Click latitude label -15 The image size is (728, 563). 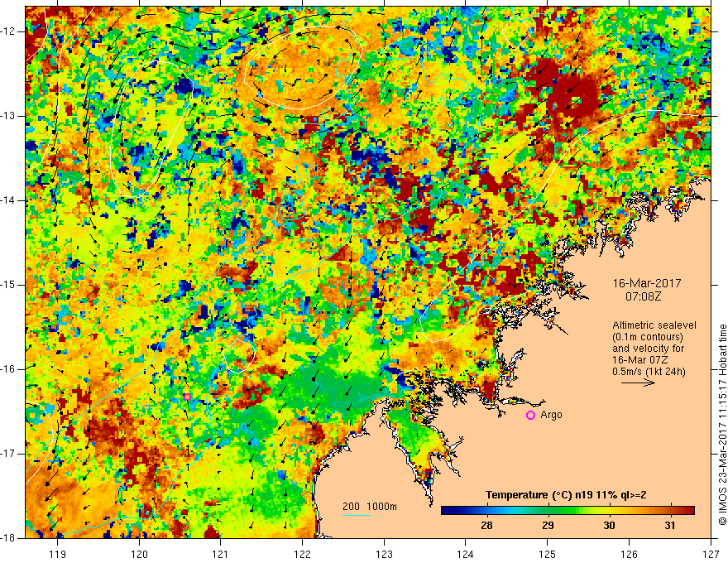(x=8, y=285)
